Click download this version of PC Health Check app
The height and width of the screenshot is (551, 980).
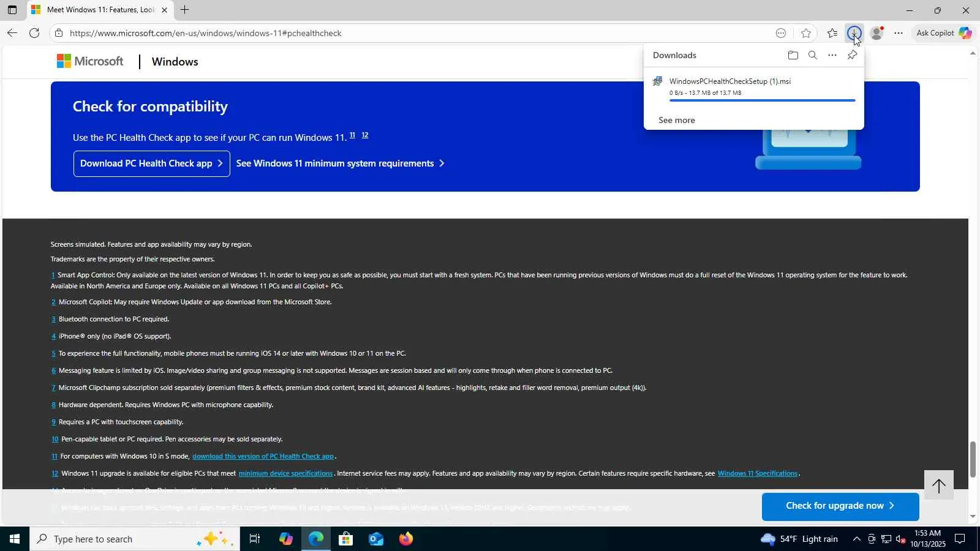click(x=263, y=456)
